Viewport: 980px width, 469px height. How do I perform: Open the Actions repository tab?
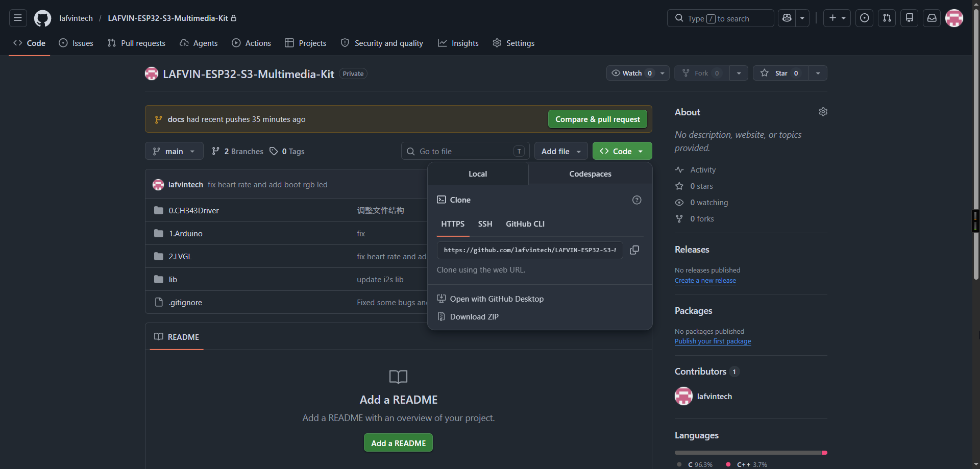tap(251, 43)
